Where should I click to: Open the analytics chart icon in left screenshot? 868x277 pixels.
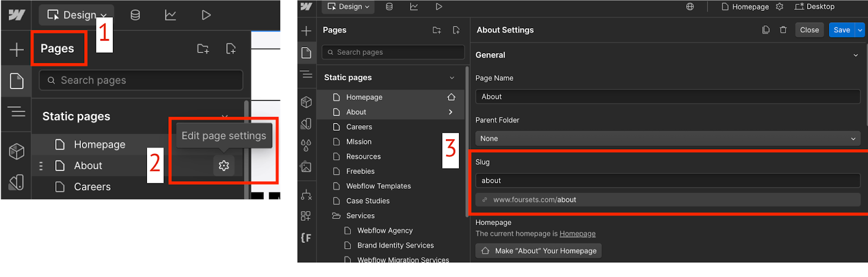click(x=170, y=15)
